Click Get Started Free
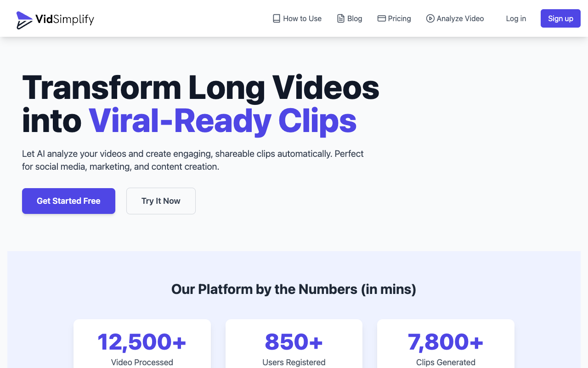This screenshot has width=588, height=368. coord(68,201)
